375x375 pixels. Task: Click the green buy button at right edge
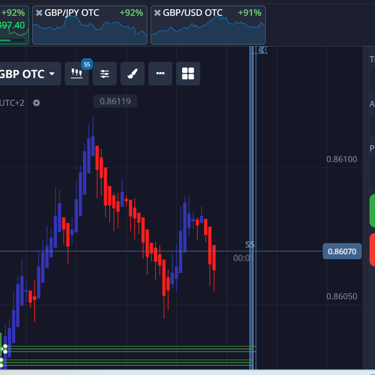click(372, 211)
